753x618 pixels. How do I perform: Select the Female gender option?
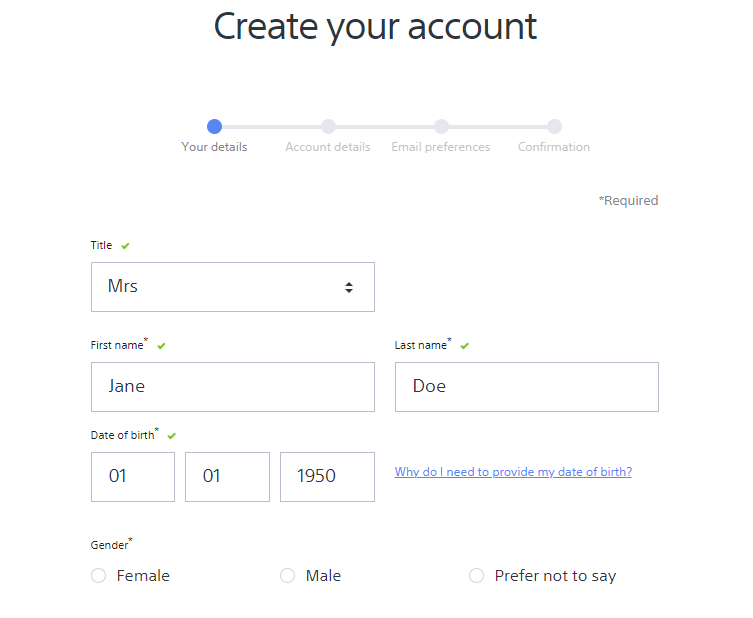pos(98,575)
